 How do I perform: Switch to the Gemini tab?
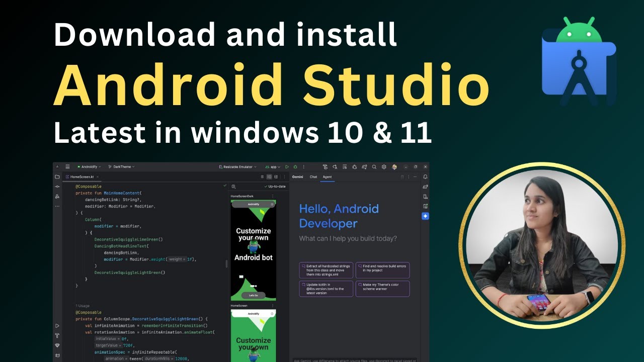click(x=298, y=177)
